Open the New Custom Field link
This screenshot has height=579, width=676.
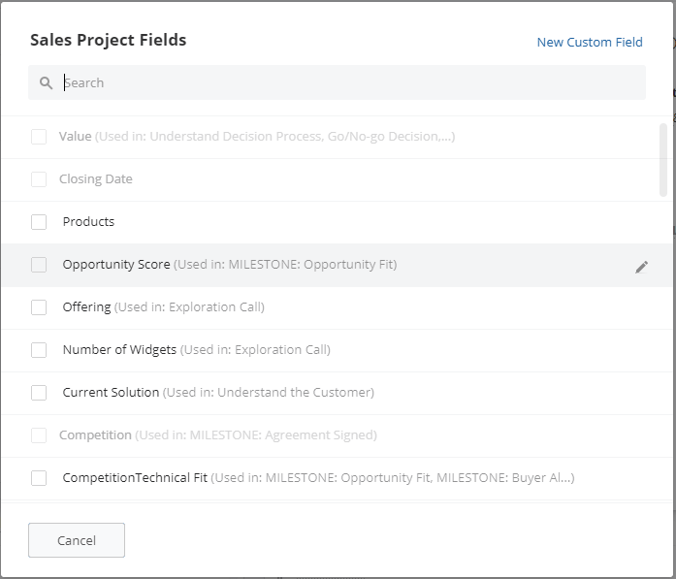[589, 42]
